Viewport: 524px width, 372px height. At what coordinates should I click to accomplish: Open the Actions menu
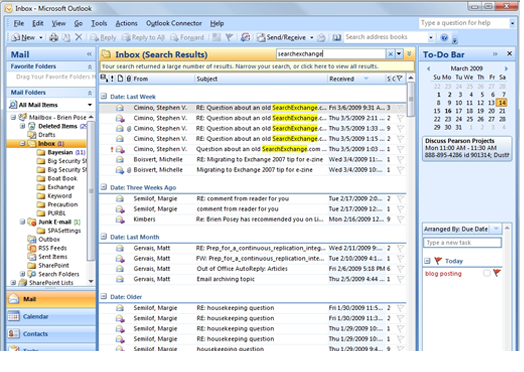coord(126,23)
